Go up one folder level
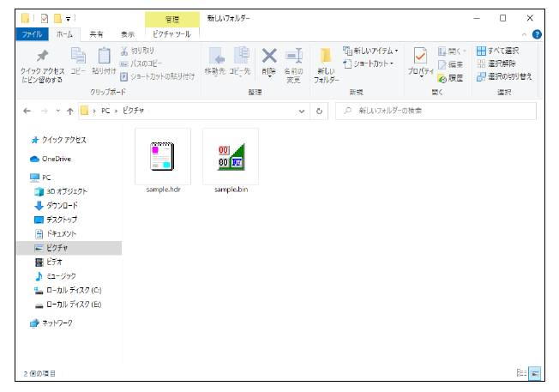559x392 pixels. [70, 111]
